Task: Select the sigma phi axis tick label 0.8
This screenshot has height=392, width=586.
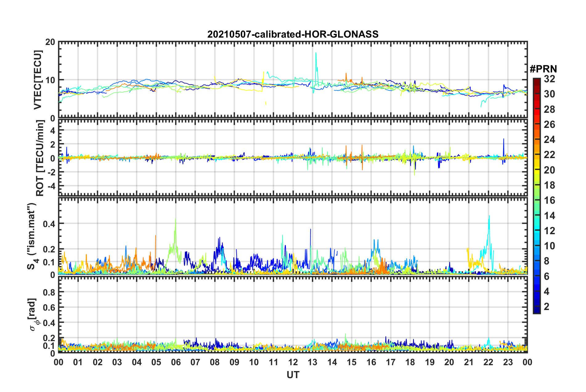Action: pyautogui.click(x=49, y=292)
